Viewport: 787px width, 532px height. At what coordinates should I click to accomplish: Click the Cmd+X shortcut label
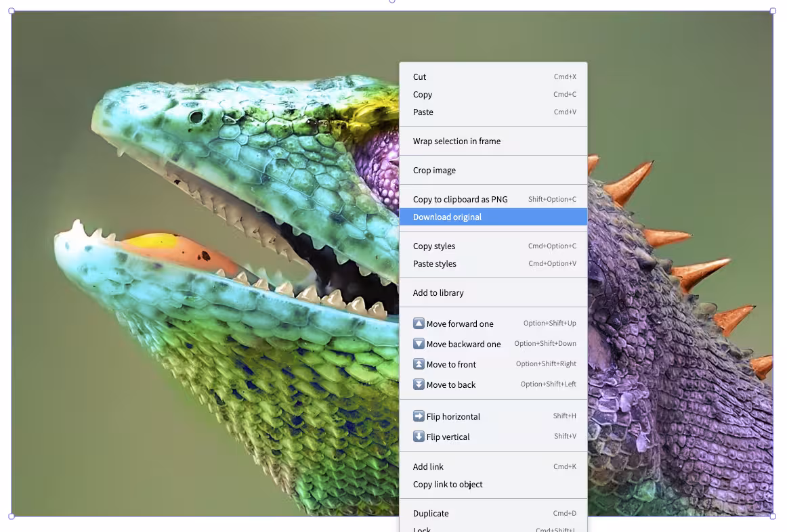tap(565, 76)
